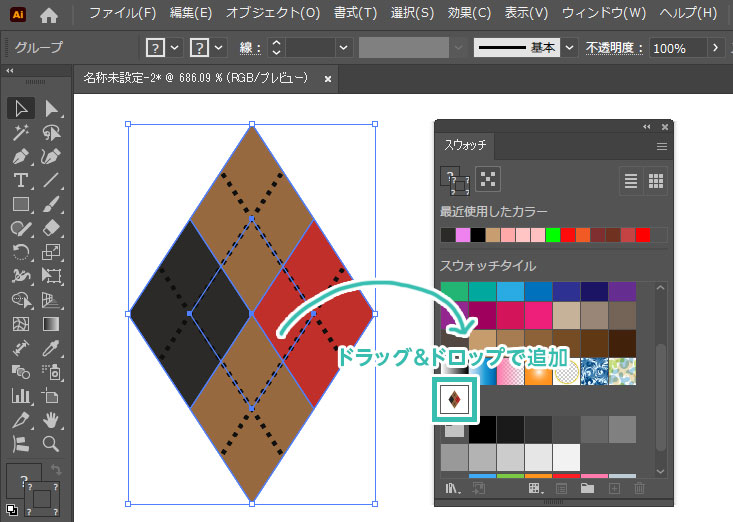This screenshot has height=522, width=733.
Task: Switch swatches to list view
Action: coord(631,180)
